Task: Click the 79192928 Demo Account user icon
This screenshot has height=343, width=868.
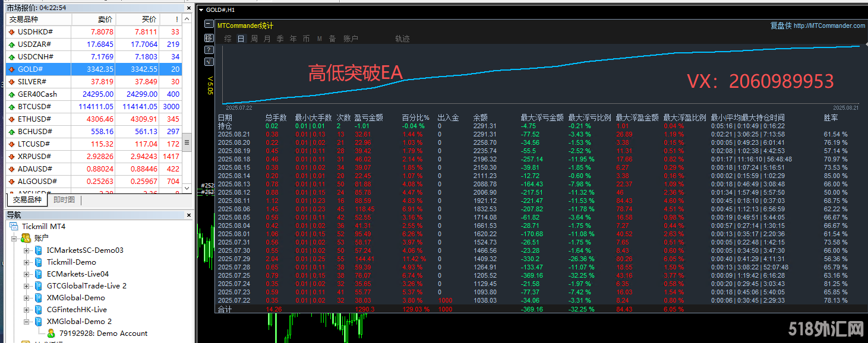Action: click(x=51, y=334)
